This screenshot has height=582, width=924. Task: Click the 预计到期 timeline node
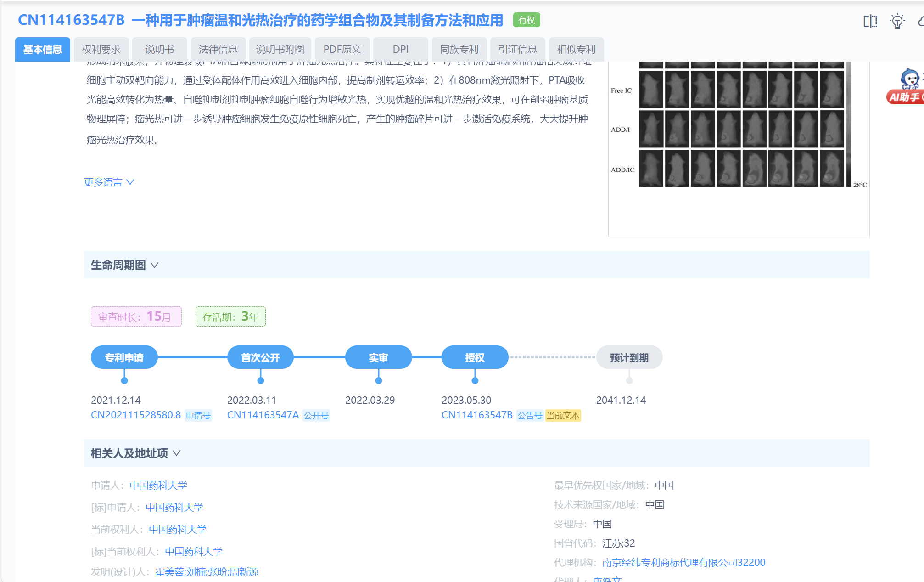[629, 357]
